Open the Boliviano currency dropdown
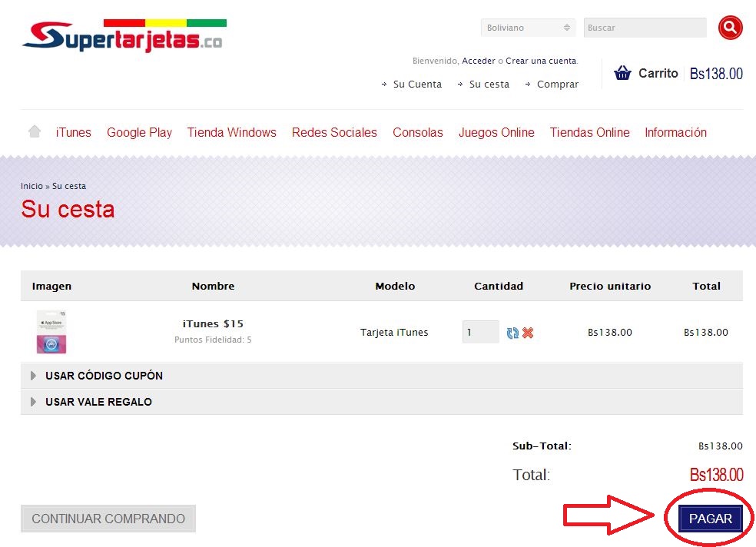Viewport: 756px width, 547px height. (528, 28)
